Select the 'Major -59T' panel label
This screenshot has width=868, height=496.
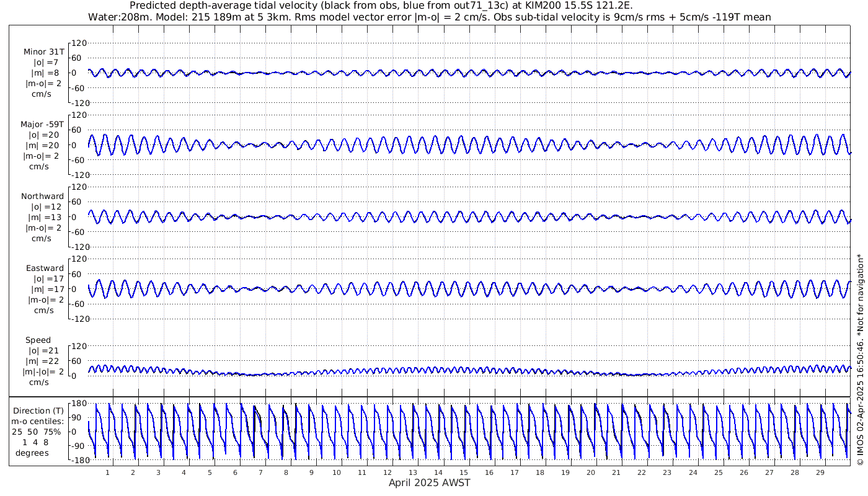pos(42,124)
